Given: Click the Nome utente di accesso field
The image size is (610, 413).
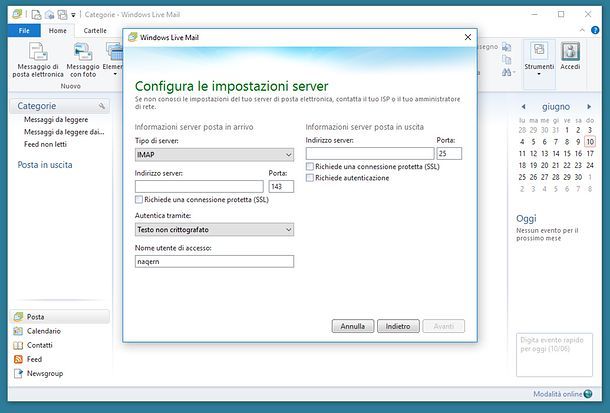Looking at the screenshot, I should pyautogui.click(x=214, y=261).
